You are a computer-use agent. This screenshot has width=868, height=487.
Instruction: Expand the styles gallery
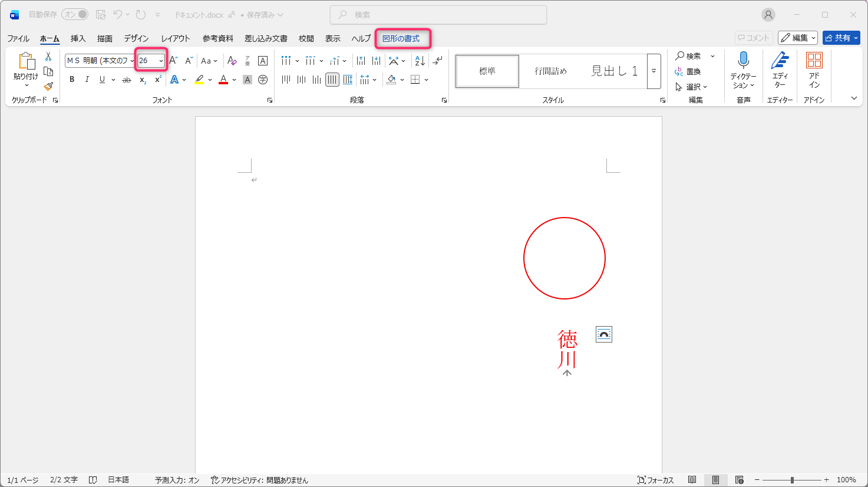tap(654, 71)
